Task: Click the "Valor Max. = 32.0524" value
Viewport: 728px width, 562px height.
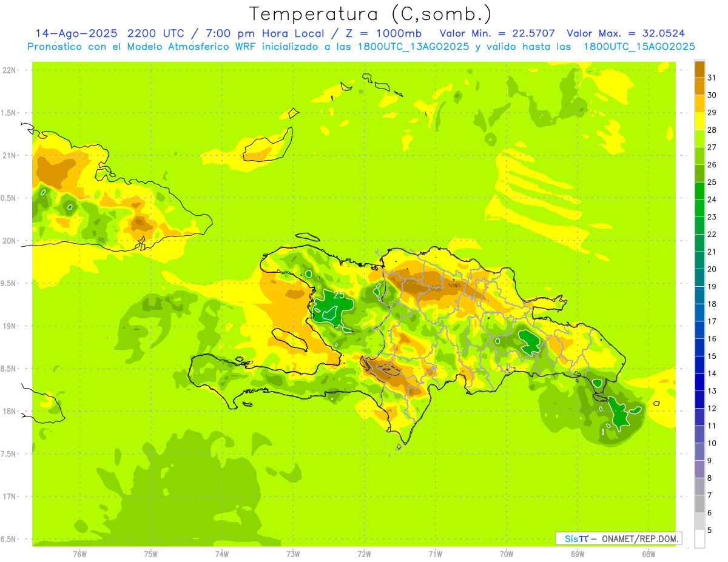Action: pos(626,33)
